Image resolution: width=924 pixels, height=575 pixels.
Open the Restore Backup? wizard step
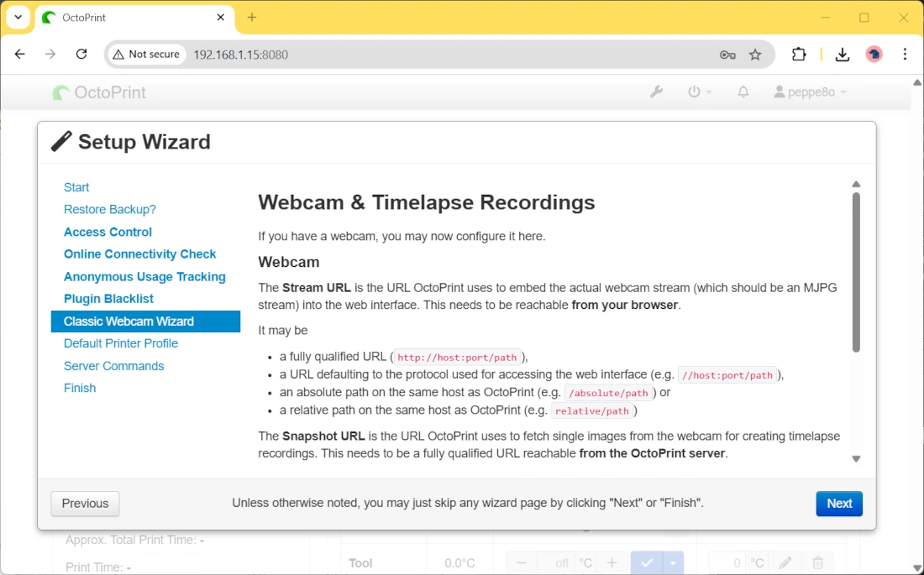[109, 210]
